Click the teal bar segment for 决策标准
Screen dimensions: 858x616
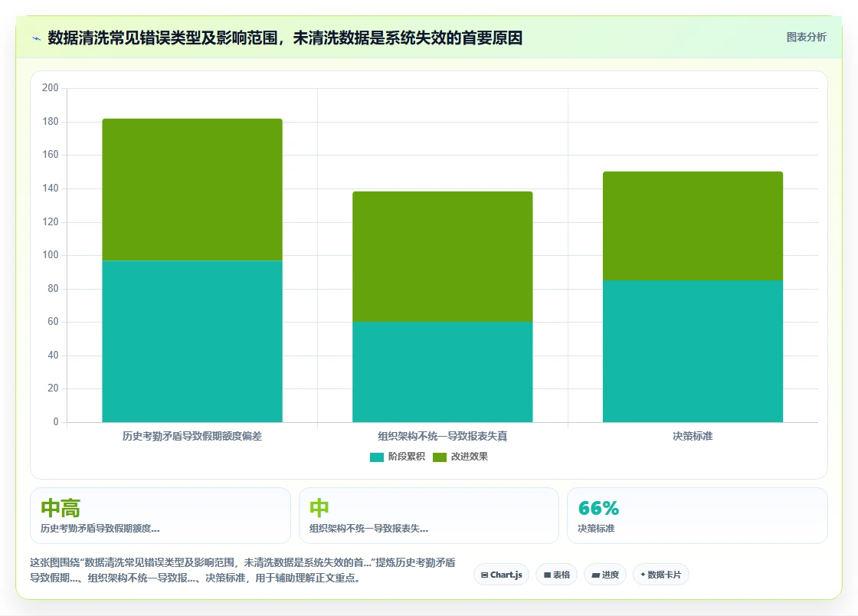coord(693,351)
